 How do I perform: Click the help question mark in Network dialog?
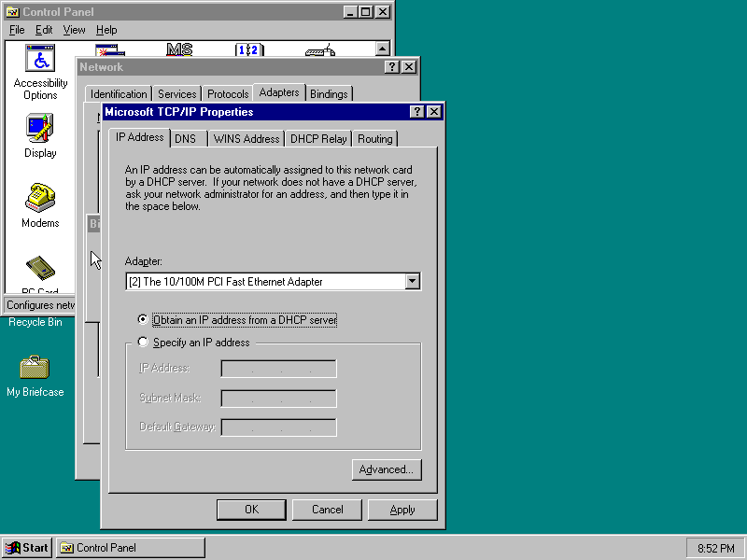tap(391, 67)
